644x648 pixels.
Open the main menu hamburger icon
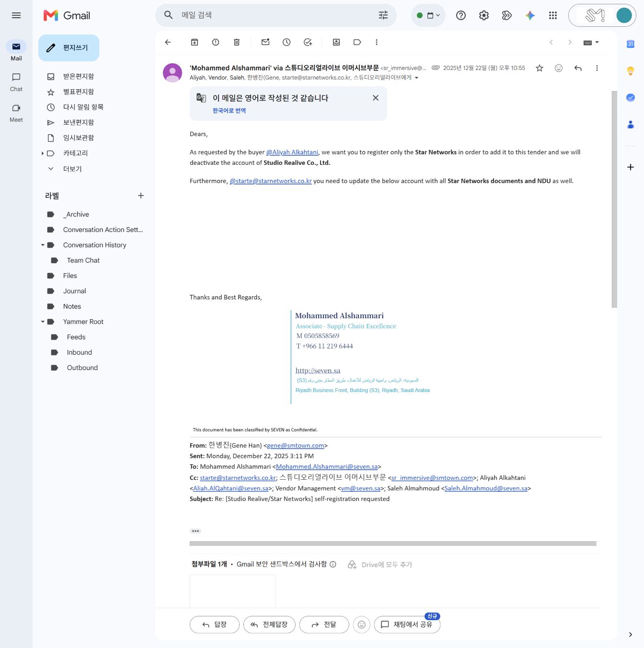[x=16, y=15]
